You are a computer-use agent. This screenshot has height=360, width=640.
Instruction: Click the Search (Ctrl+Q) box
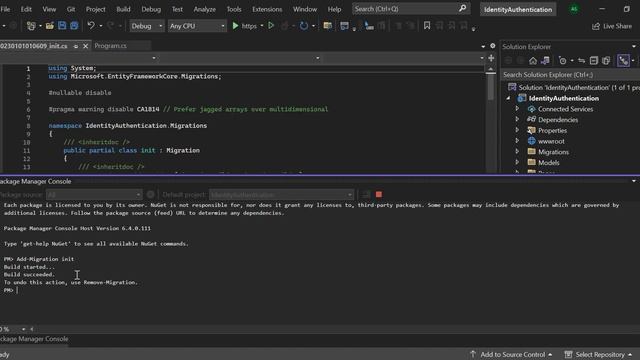click(x=411, y=9)
